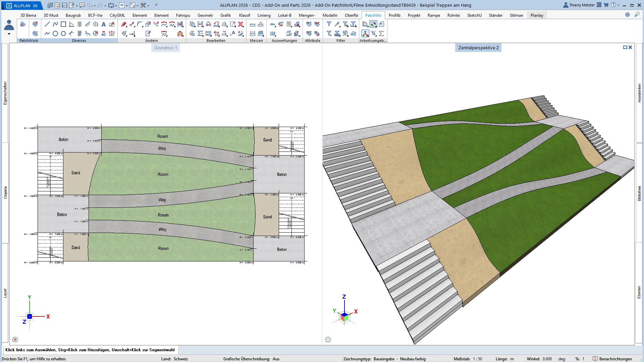
Task: Select the text 'A' tool in Diverses
Action: 104,24
